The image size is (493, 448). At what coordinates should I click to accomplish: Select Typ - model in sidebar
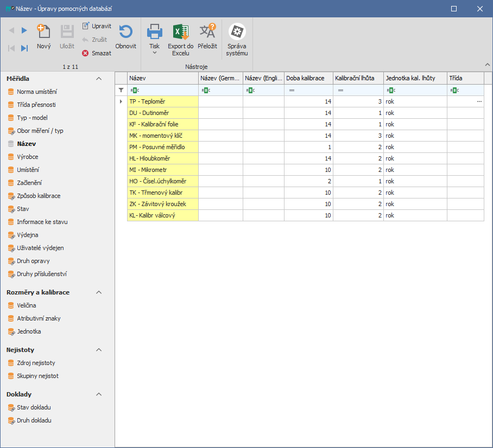28,118
